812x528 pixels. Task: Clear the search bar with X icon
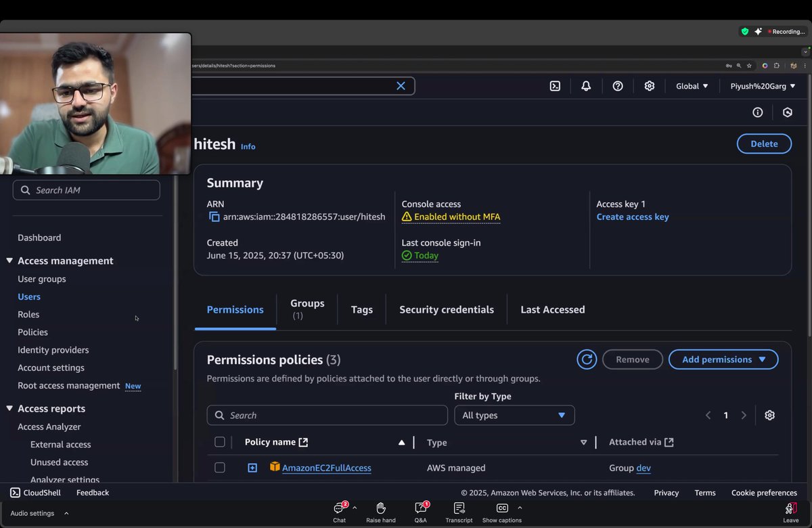[x=401, y=86]
